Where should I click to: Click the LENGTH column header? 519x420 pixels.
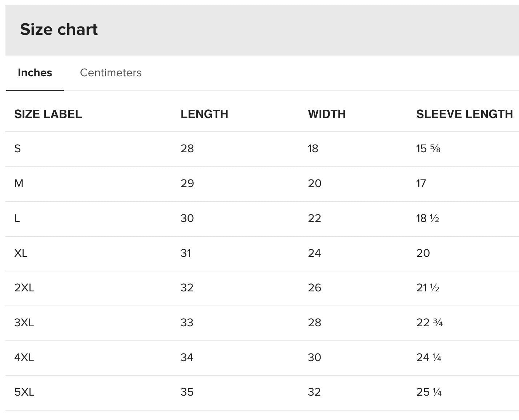204,114
